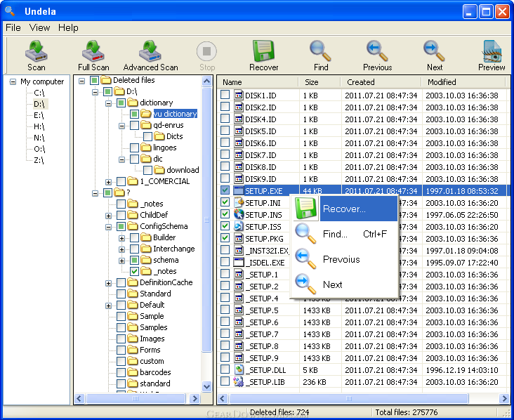Viewport: 514px width, 420px height.
Task: Expand the DefinitionCache folder
Action: (x=109, y=282)
